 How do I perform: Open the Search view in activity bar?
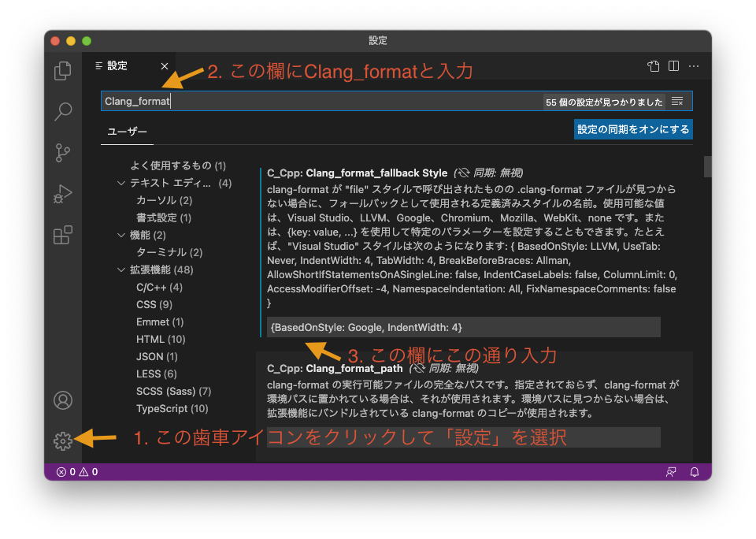pos(63,111)
